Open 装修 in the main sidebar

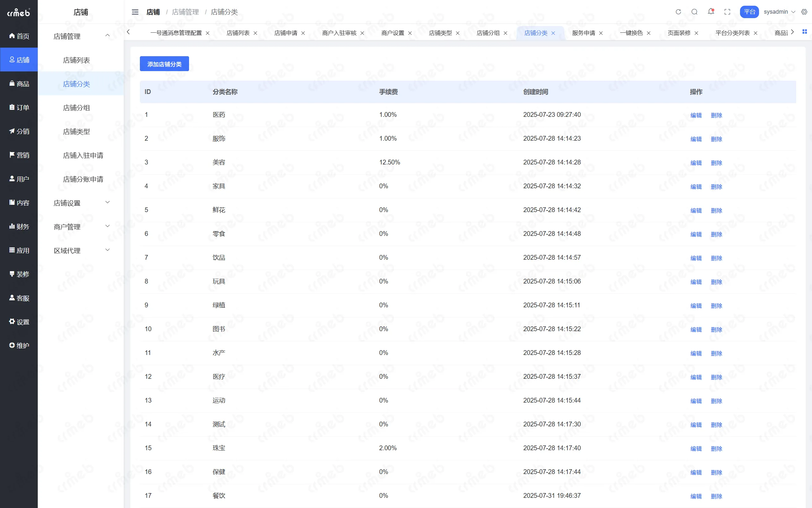(x=19, y=275)
